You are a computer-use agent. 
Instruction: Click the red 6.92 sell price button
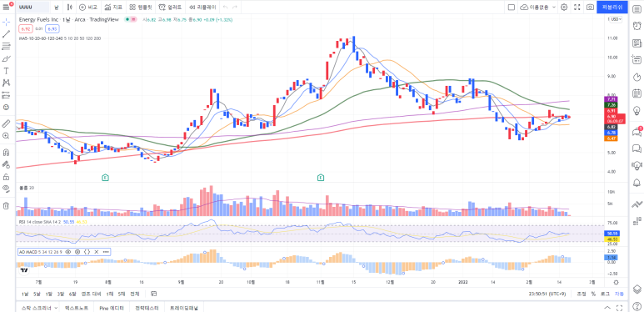pyautogui.click(x=26, y=28)
